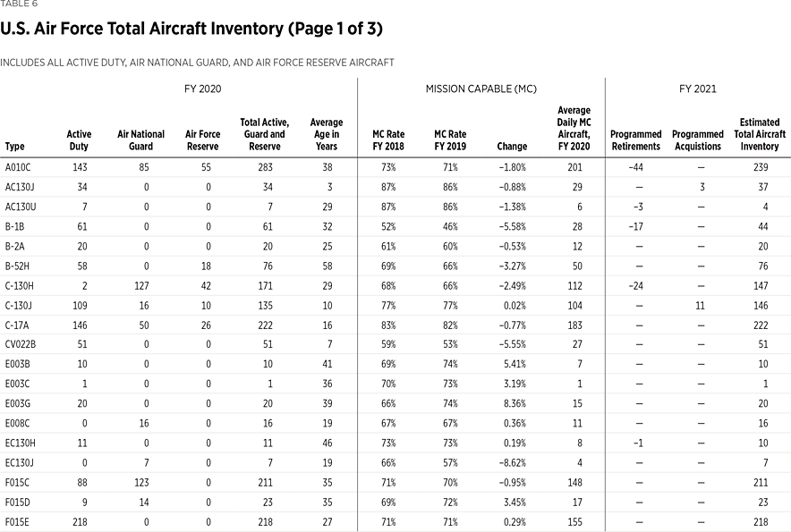791x532 pixels.
Task: Click the "FY 2021" group heading
Action: pyautogui.click(x=698, y=89)
